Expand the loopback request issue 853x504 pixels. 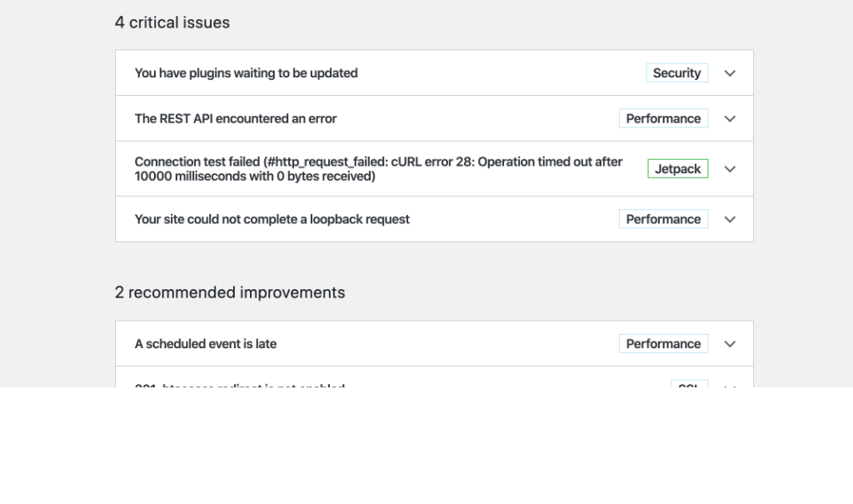click(x=730, y=219)
